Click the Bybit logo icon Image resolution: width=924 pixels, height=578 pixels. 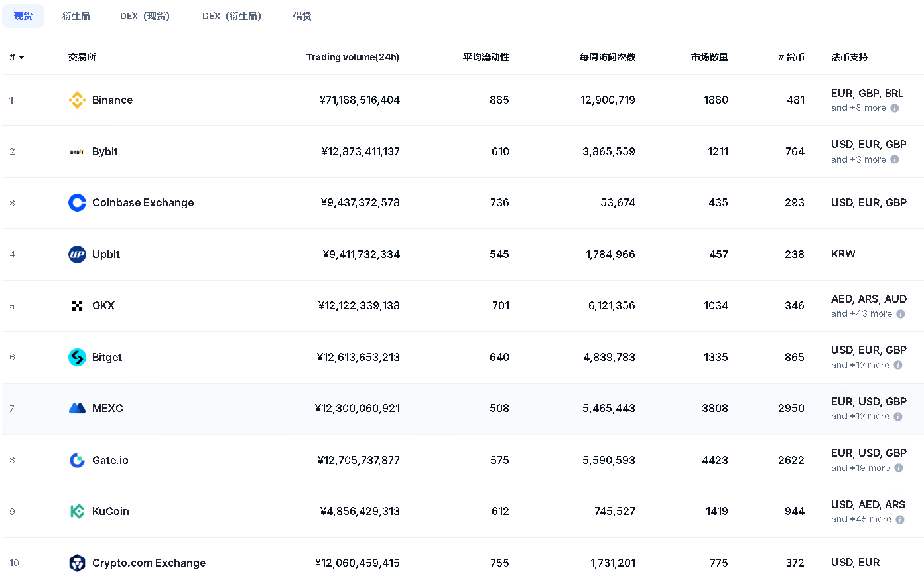[x=77, y=152]
